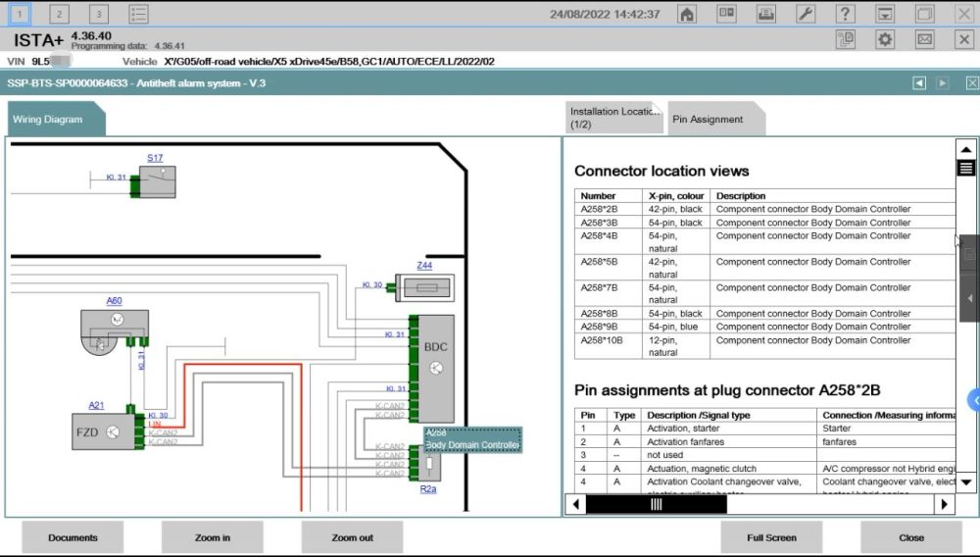
Task: Click the scroll up arrow in pin panel
Action: pyautogui.click(x=965, y=149)
